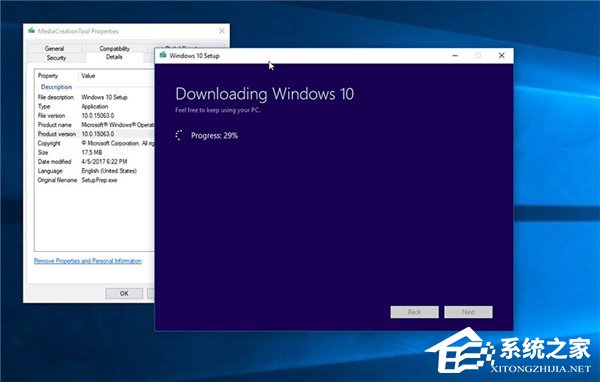Image resolution: width=600 pixels, height=382 pixels.
Task: Click the disabled maximize button in Setup
Action: pos(478,56)
